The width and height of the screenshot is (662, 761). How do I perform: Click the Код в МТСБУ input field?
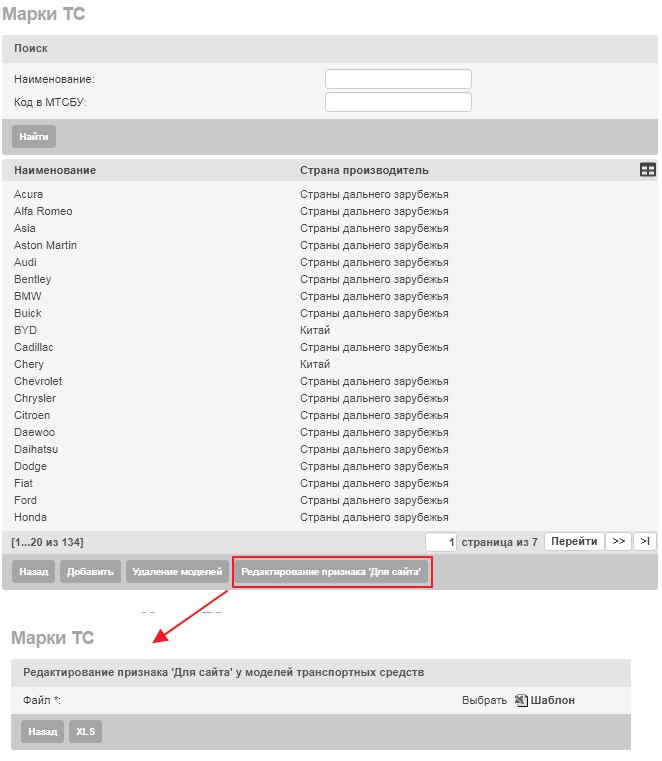(398, 102)
